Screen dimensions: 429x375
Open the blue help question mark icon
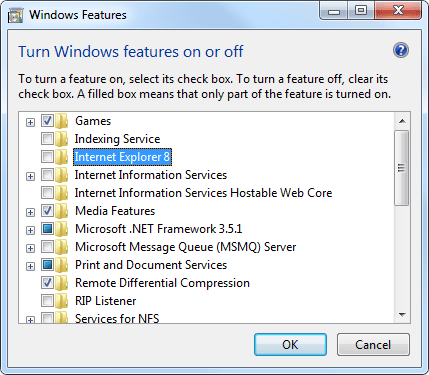pyautogui.click(x=400, y=50)
